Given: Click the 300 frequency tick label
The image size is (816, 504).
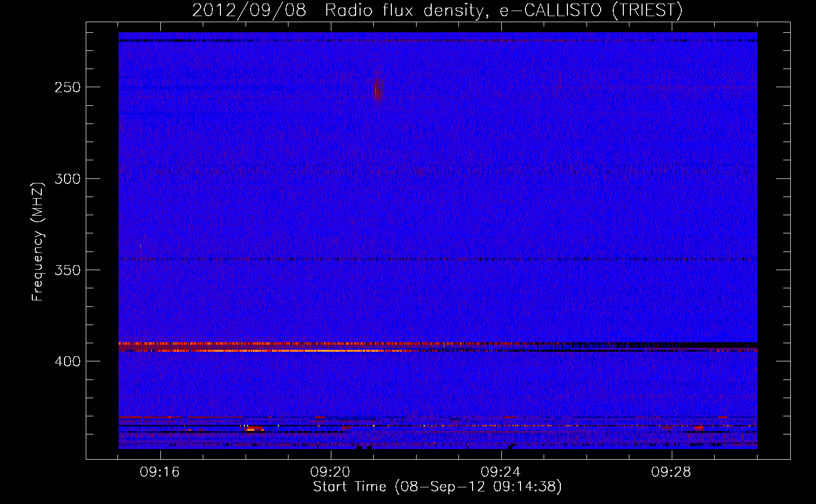Looking at the screenshot, I should coord(68,179).
